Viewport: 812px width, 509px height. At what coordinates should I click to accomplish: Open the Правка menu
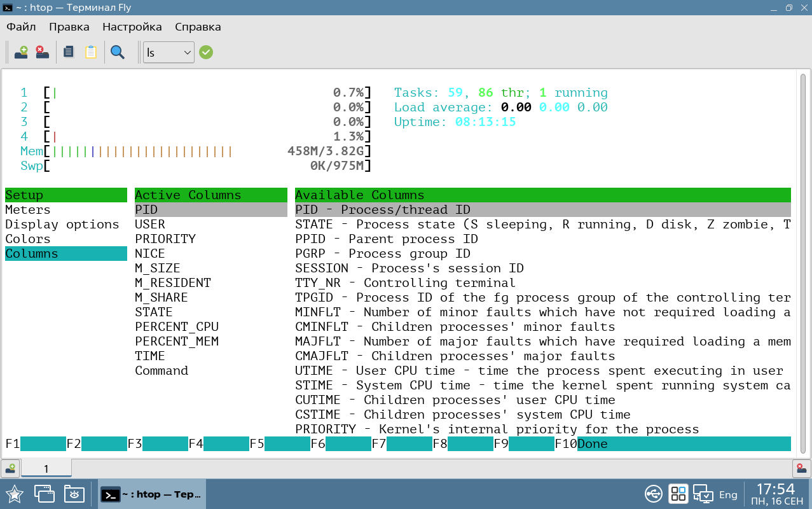[x=69, y=27]
